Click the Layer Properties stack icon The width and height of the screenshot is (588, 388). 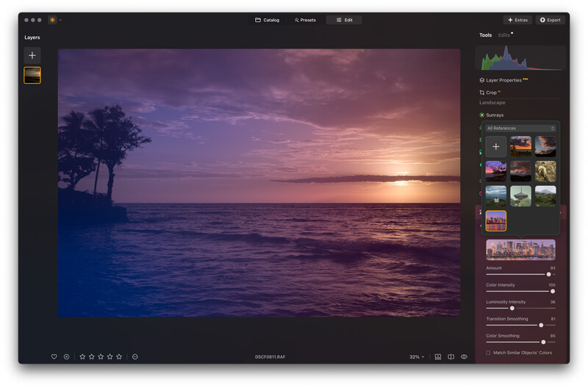482,80
